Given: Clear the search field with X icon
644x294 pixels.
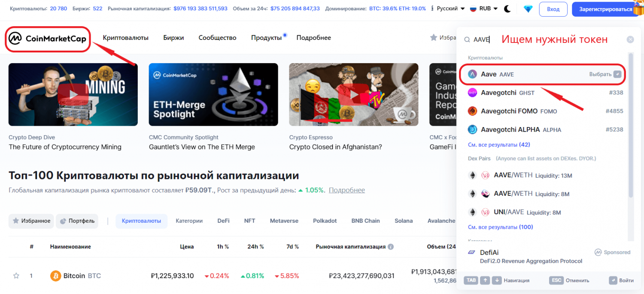Looking at the screenshot, I should (x=630, y=39).
